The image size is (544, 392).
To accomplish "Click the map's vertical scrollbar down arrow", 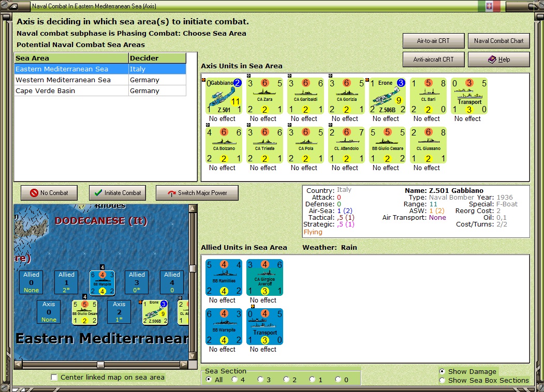I will tap(193, 356).
